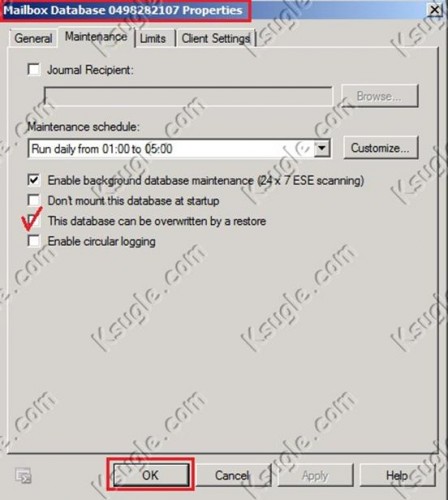Switch to the General tab
The height and width of the screenshot is (500, 448).
coord(33,38)
